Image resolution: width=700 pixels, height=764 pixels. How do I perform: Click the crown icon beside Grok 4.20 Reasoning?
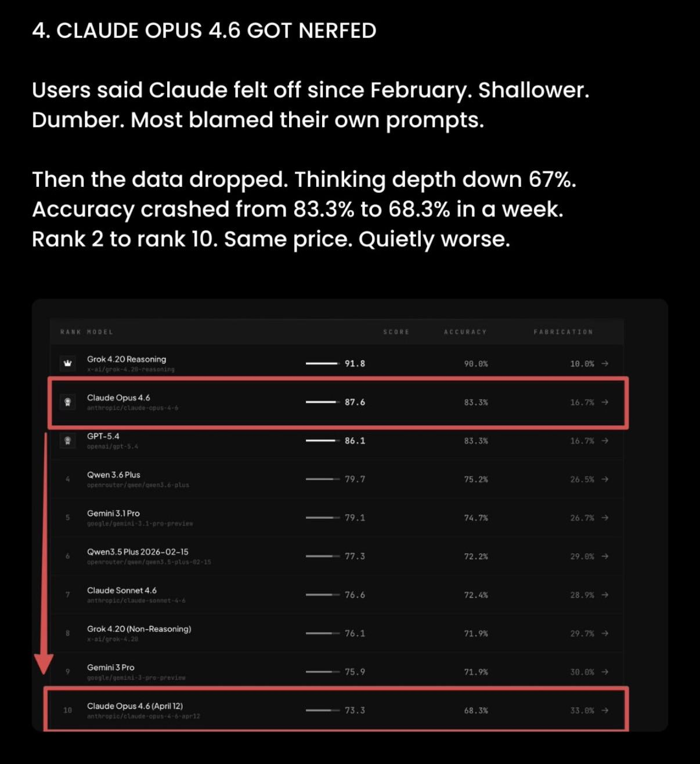(x=68, y=364)
